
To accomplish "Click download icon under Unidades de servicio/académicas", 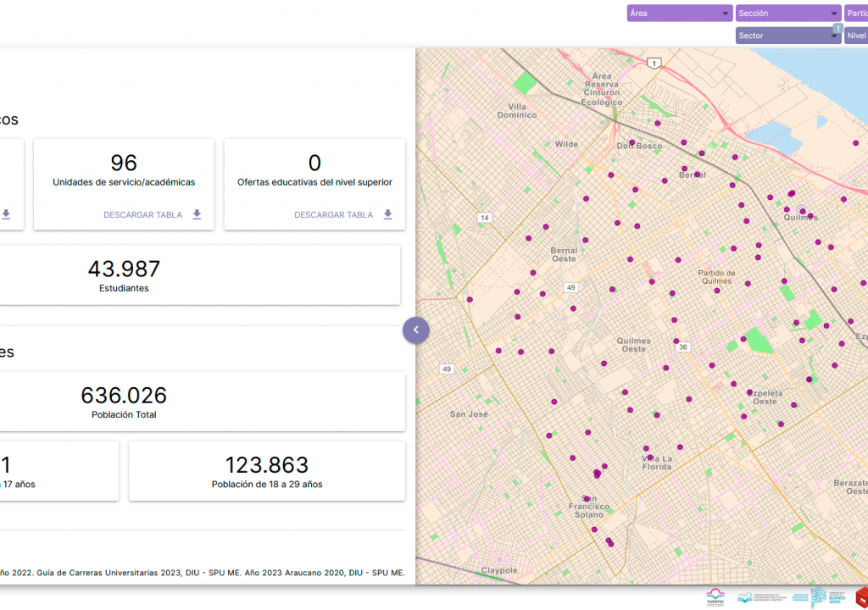I will (x=197, y=215).
